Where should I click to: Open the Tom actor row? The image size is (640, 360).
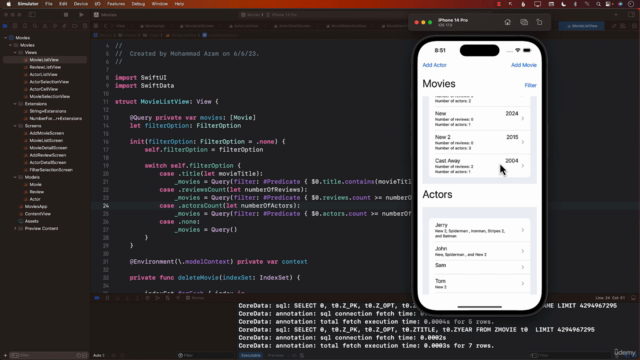[480, 284]
